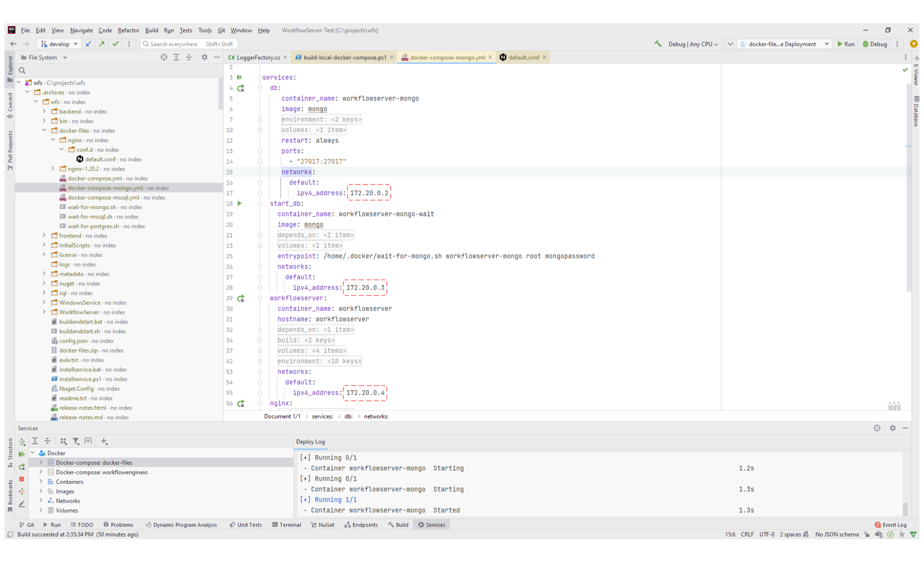Open the Problems tool window
The height and width of the screenshot is (562, 924).
tap(118, 525)
